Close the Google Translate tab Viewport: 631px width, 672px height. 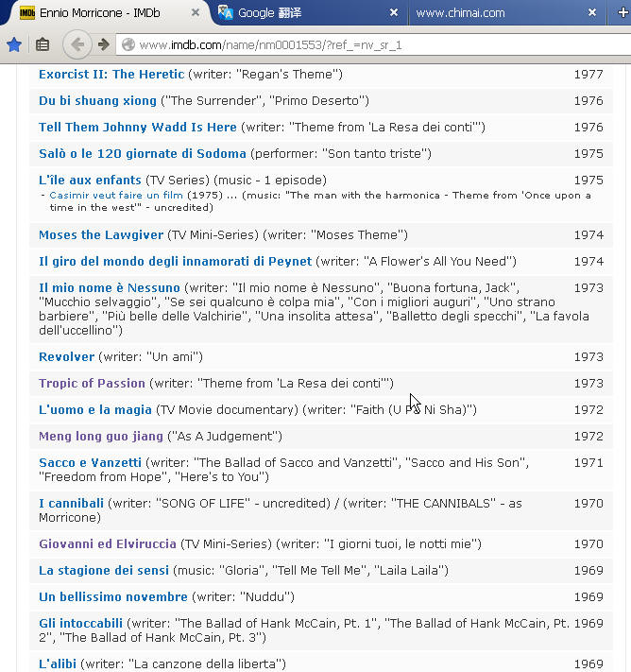(x=394, y=12)
